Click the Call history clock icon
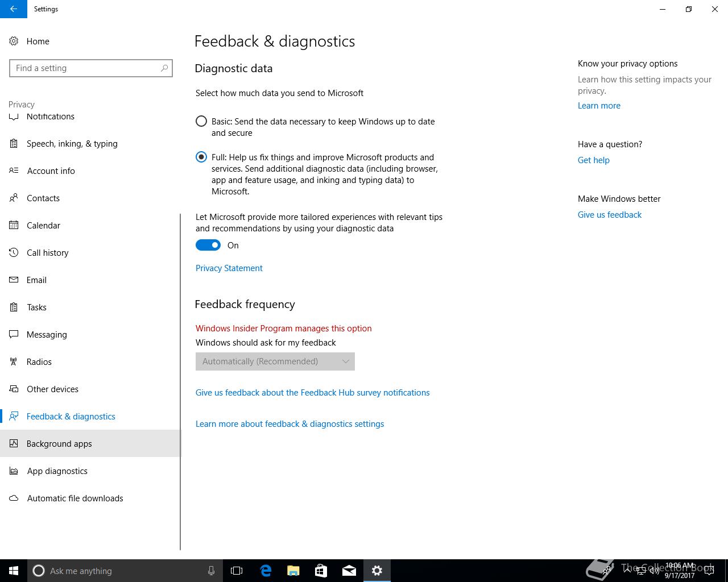Image resolution: width=728 pixels, height=582 pixels. point(14,253)
